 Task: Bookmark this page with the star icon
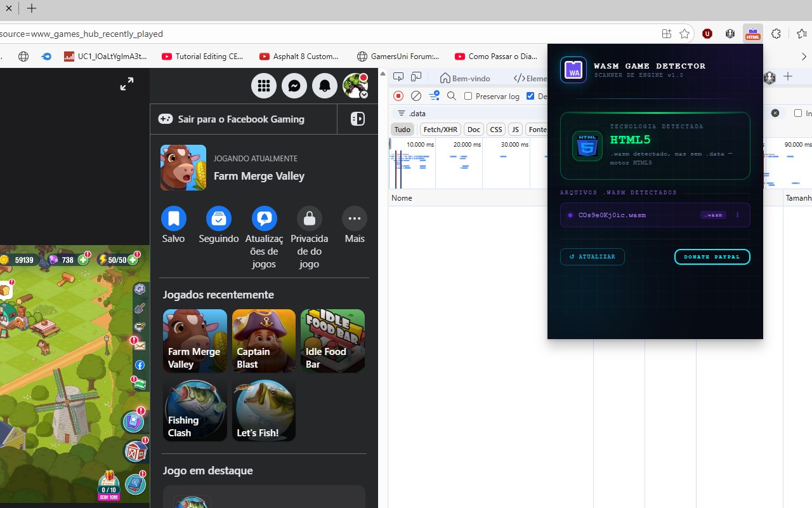[684, 34]
